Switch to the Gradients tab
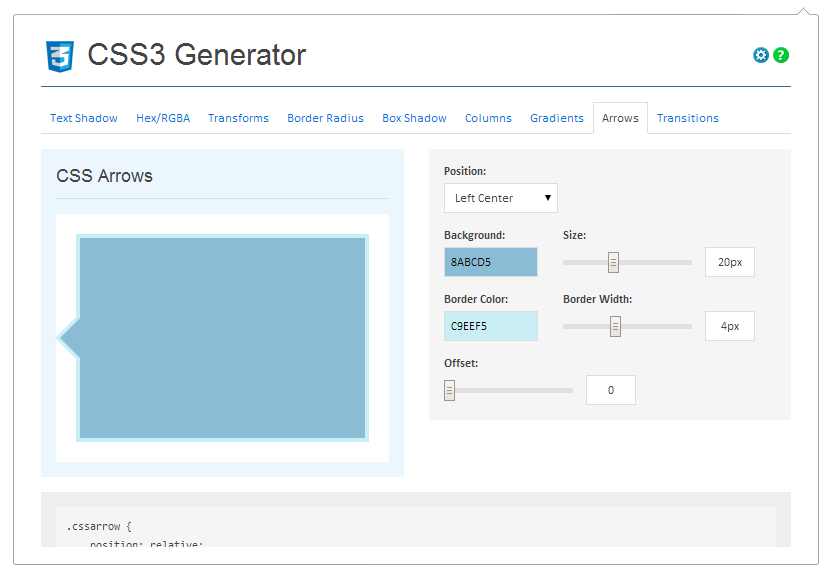This screenshot has width=832, height=580. pyautogui.click(x=557, y=117)
